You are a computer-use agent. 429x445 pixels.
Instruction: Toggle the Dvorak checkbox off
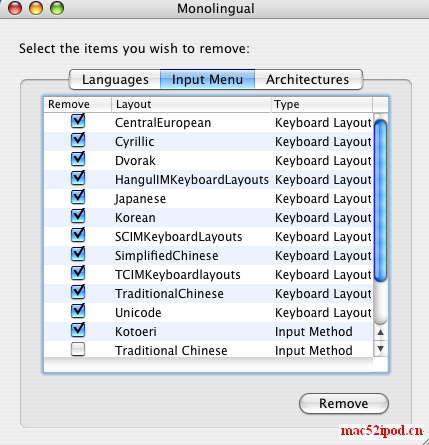pyautogui.click(x=78, y=159)
